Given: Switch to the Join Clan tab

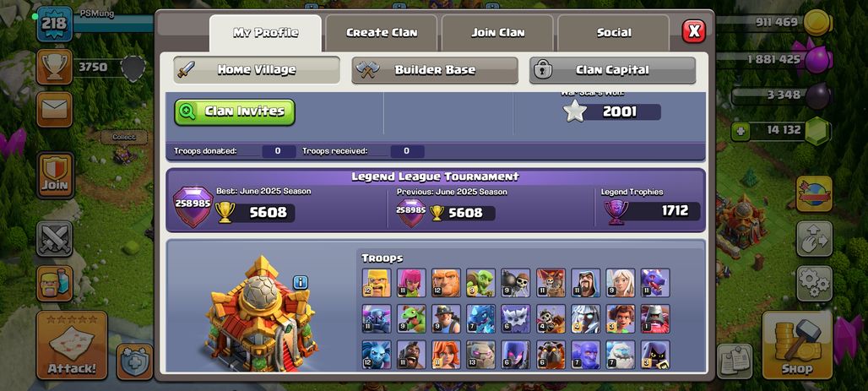Looking at the screenshot, I should click(497, 33).
